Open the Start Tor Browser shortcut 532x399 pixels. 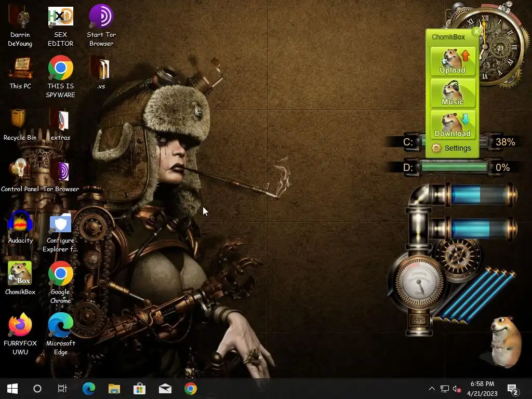pyautogui.click(x=101, y=26)
